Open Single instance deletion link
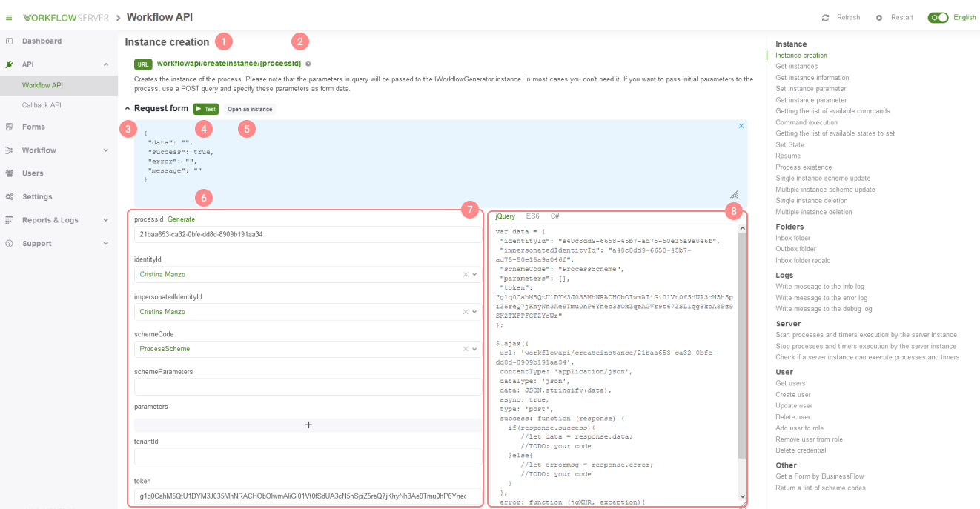The image size is (980, 509). click(x=812, y=201)
